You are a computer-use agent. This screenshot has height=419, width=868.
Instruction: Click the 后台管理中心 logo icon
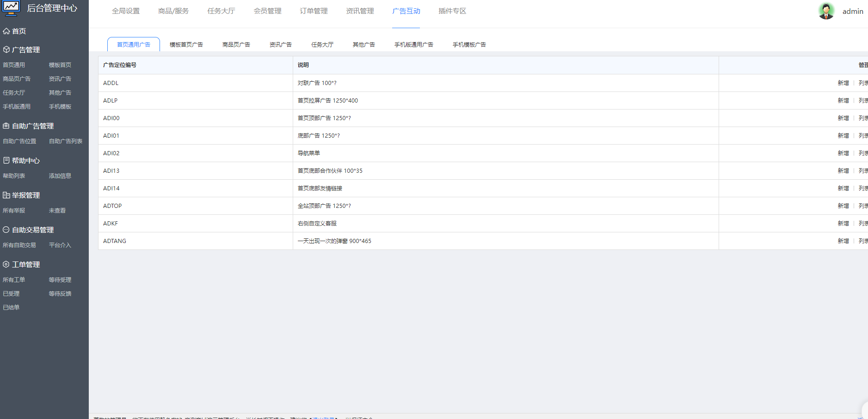[x=11, y=8]
